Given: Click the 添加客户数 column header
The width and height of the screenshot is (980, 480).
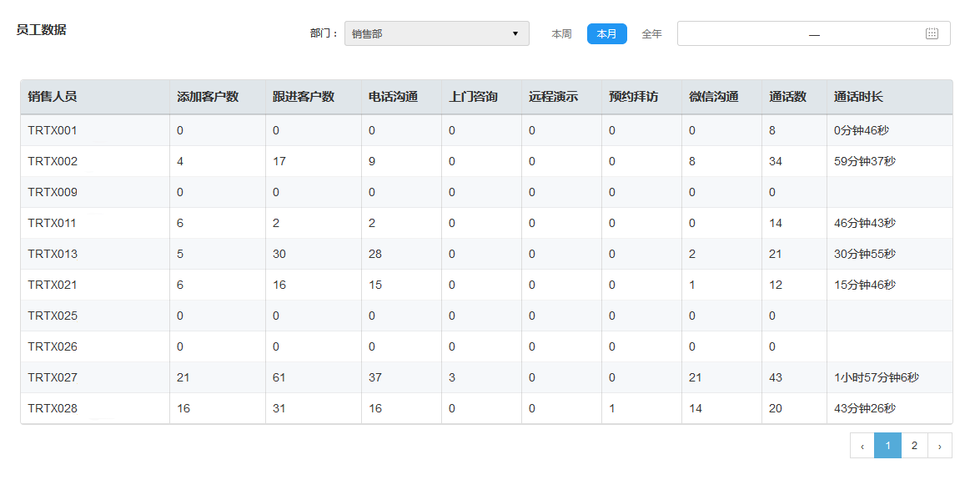Looking at the screenshot, I should 208,97.
